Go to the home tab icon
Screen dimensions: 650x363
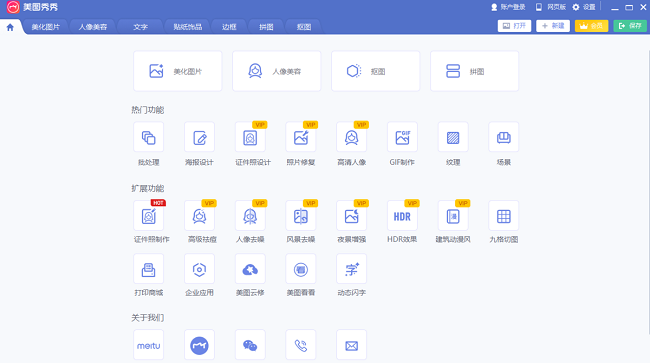click(x=10, y=27)
